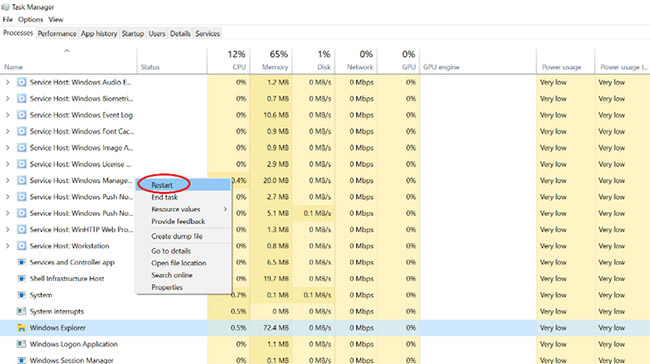Click the Windows Session Manager icon
The width and height of the screenshot is (650, 364).
(x=21, y=360)
